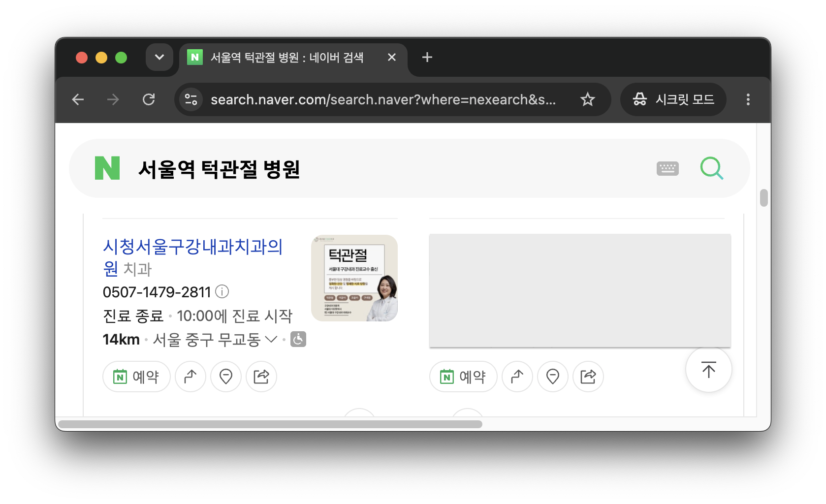The image size is (826, 504).
Task: Click the gray placeholder image in the second card
Action: click(580, 290)
